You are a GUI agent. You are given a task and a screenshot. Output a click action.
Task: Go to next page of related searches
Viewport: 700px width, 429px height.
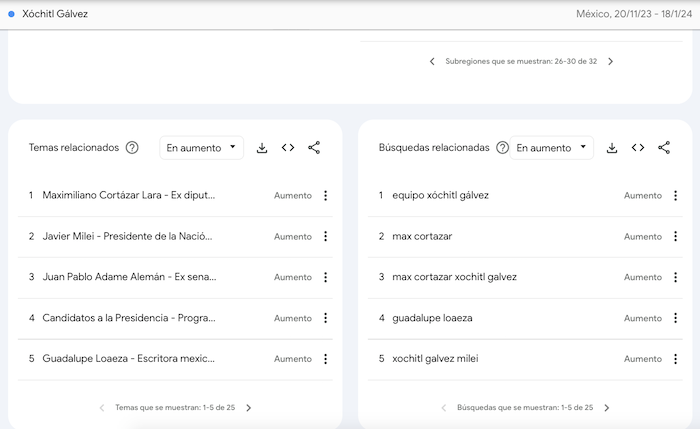(x=607, y=408)
